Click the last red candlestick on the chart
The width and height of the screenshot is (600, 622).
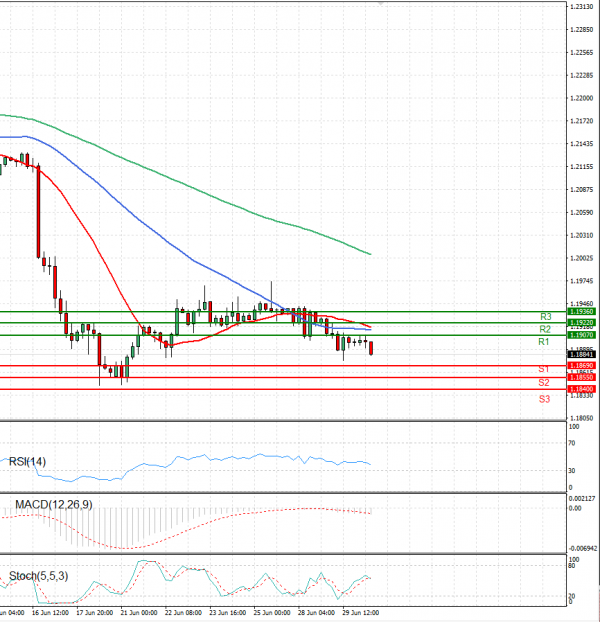pyautogui.click(x=371, y=348)
